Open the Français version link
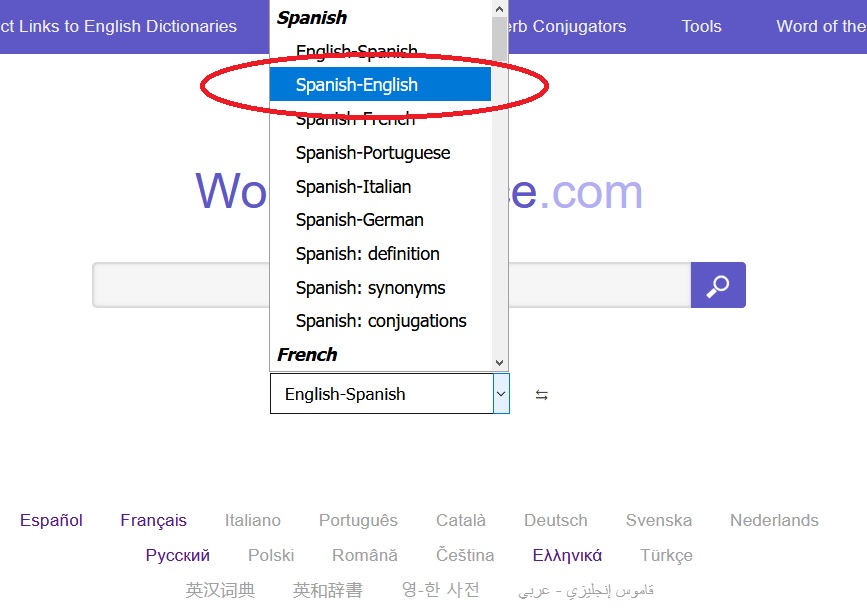The width and height of the screenshot is (867, 608). click(x=153, y=520)
